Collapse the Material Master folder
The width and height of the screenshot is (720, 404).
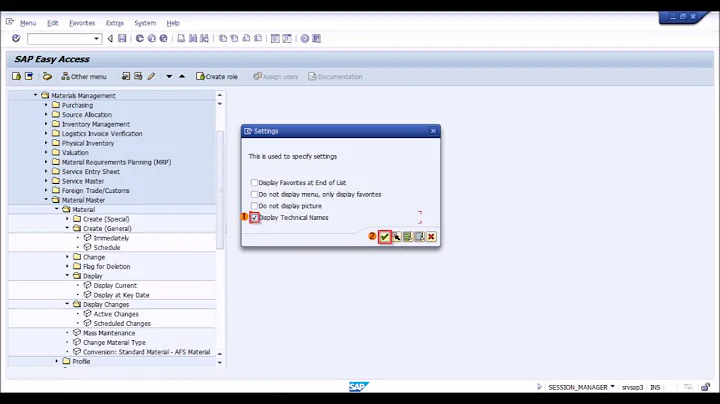(x=46, y=200)
